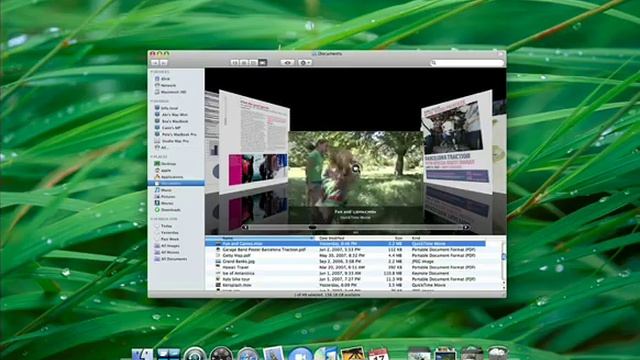Collapse the DEVICES sidebar section
Image resolution: width=640 pixels, height=360 pixels.
160,72
